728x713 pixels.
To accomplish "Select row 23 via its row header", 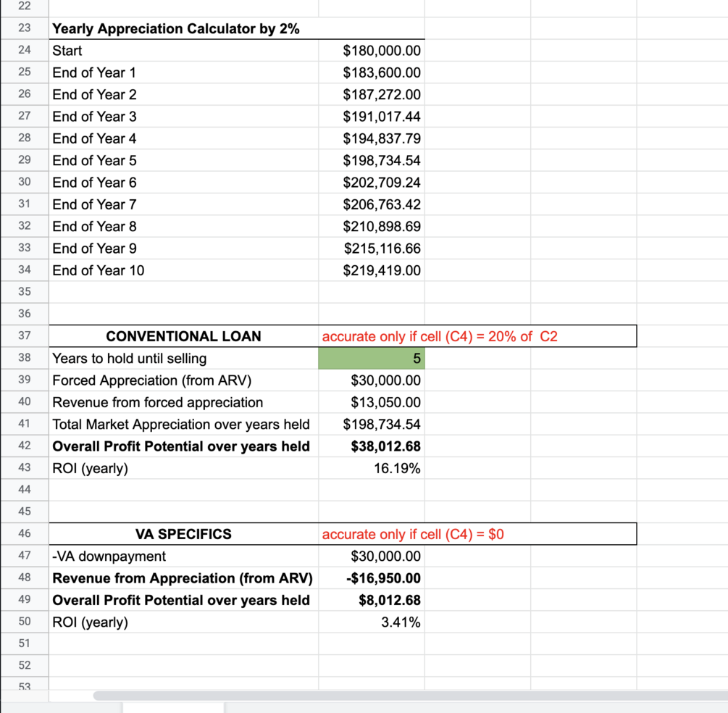I will [25, 28].
